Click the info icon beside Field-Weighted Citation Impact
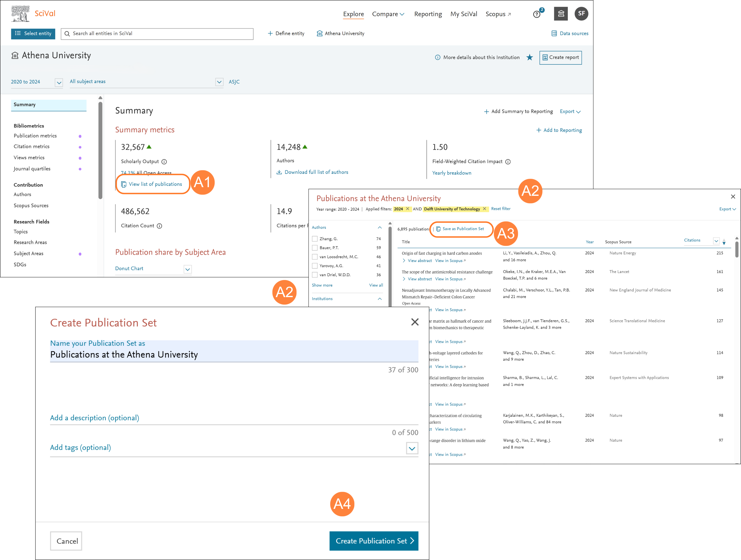The width and height of the screenshot is (741, 560). [x=508, y=162]
